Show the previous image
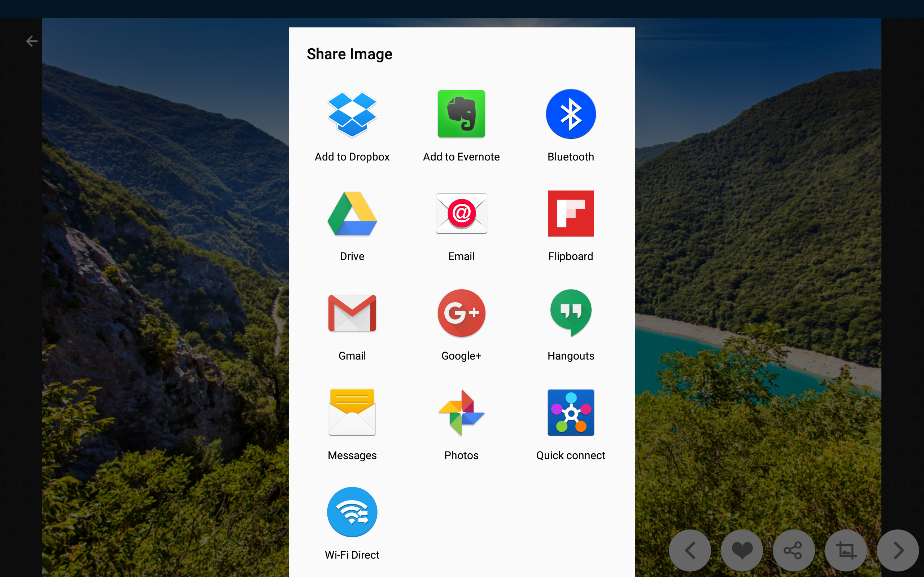 point(689,550)
